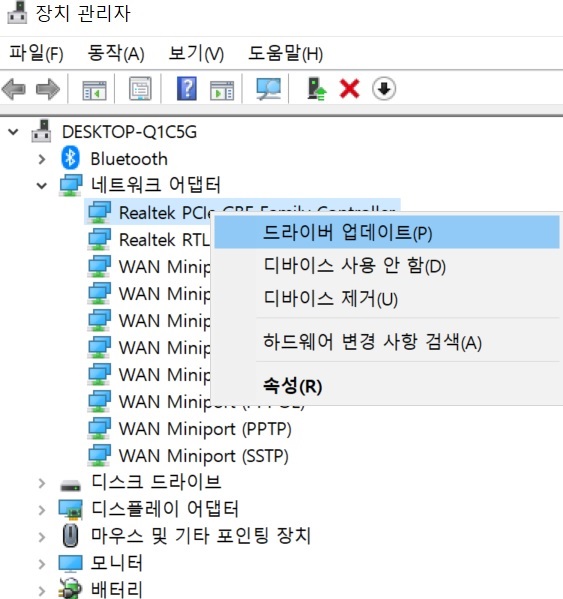Expand the 모니터 category
This screenshot has height=599, width=563.
click(x=42, y=564)
